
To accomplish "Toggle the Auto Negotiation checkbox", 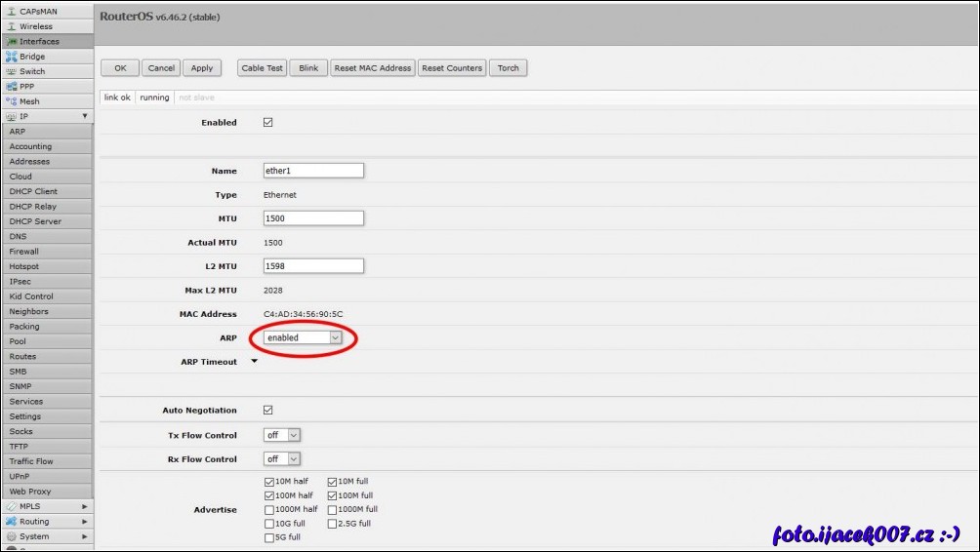I will (x=268, y=411).
